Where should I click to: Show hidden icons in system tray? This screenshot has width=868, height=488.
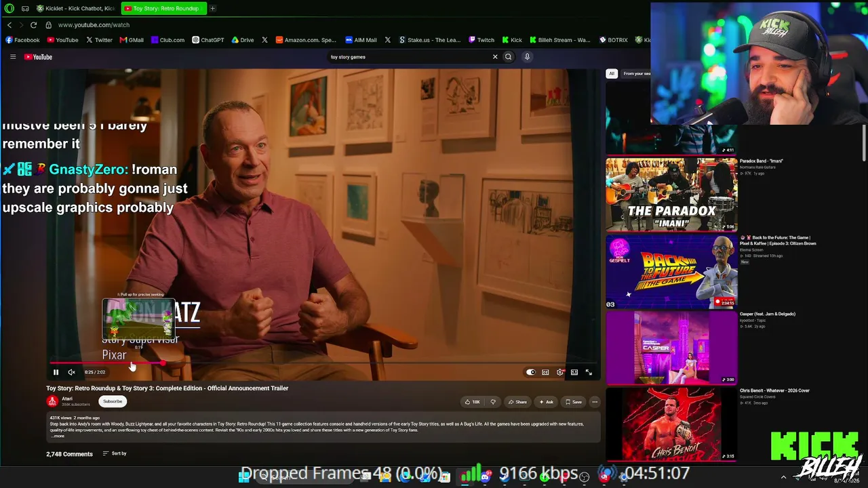(783, 477)
